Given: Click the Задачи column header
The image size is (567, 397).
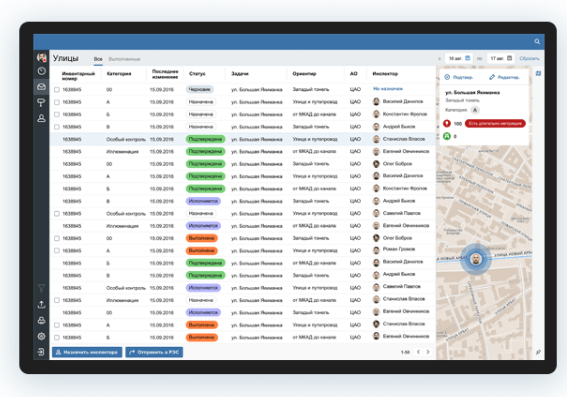Looking at the screenshot, I should click(x=240, y=74).
